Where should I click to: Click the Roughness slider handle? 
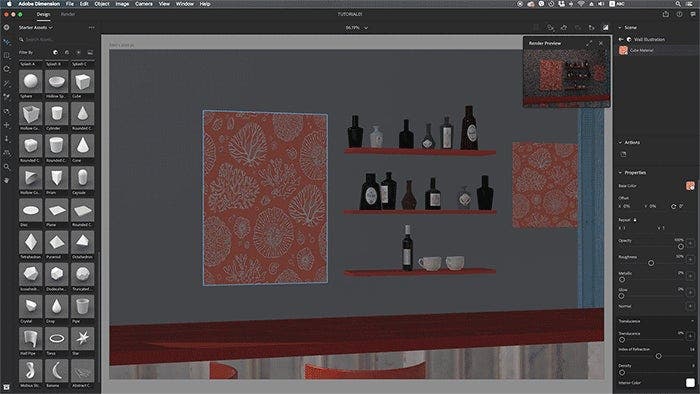click(x=651, y=263)
